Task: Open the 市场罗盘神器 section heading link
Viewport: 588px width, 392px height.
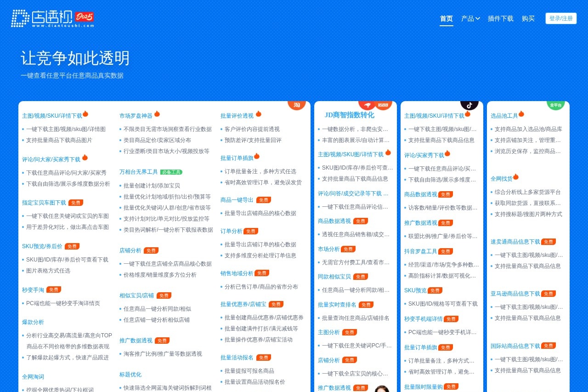Action: click(x=137, y=115)
